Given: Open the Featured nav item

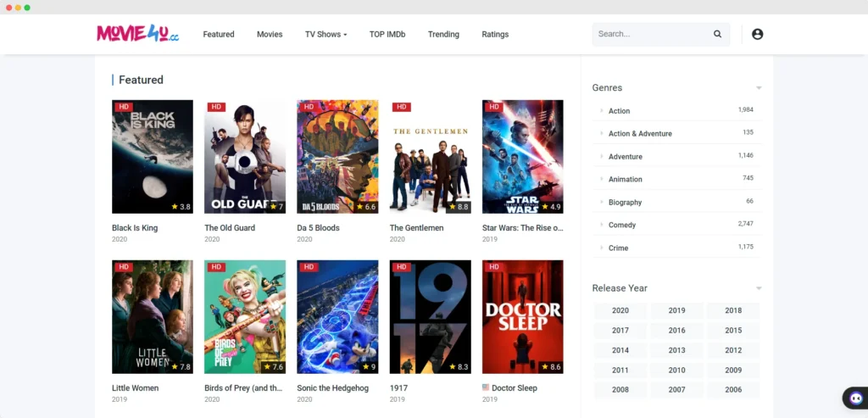Looking at the screenshot, I should [219, 34].
